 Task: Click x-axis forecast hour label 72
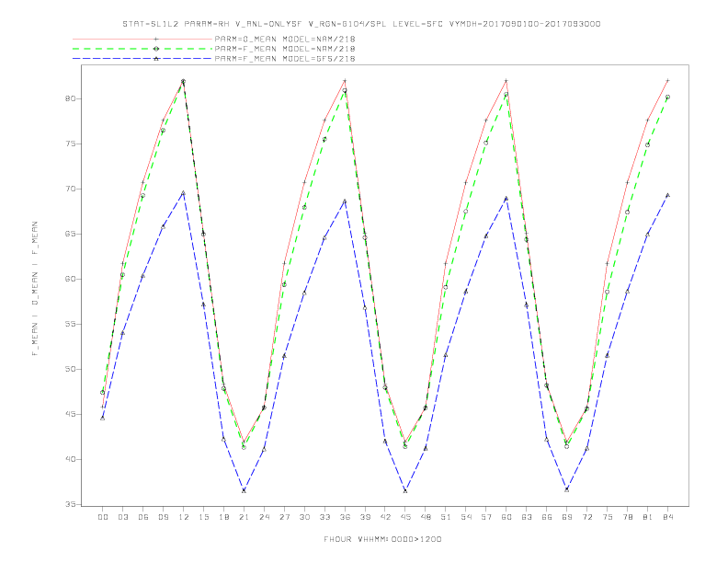pos(587,518)
